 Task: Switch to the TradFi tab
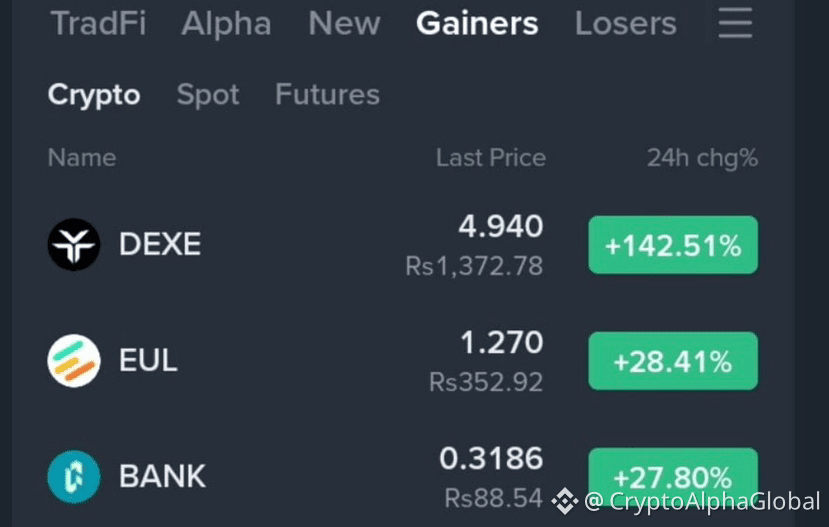click(x=98, y=24)
